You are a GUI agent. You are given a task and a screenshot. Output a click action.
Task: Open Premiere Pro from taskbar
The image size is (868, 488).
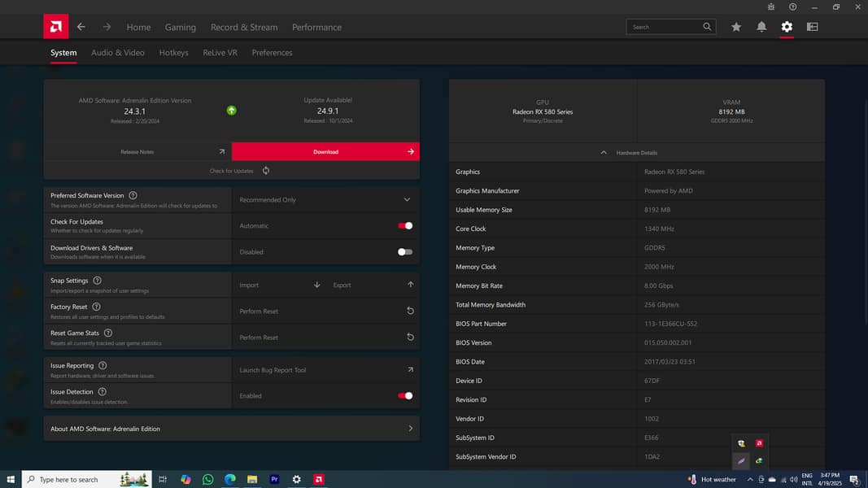274,479
